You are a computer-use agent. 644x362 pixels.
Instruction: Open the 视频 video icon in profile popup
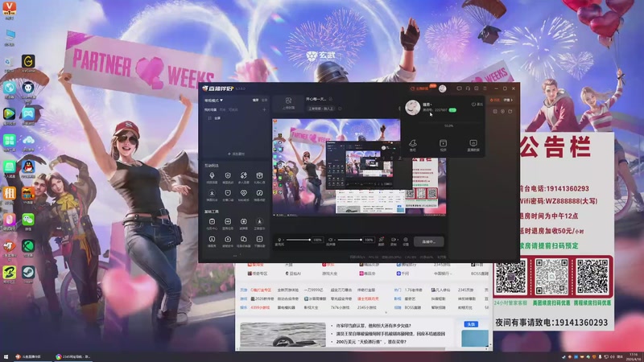[x=443, y=145]
